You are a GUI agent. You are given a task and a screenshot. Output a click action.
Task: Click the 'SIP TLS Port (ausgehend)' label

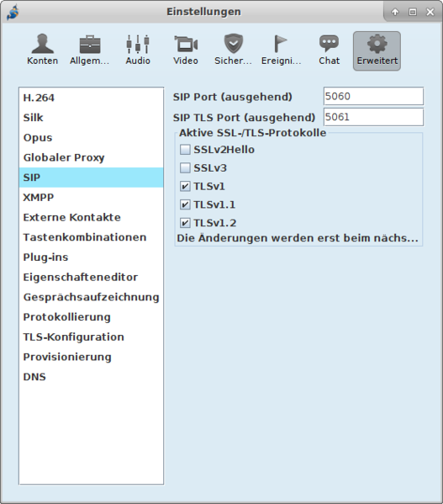pos(244,118)
